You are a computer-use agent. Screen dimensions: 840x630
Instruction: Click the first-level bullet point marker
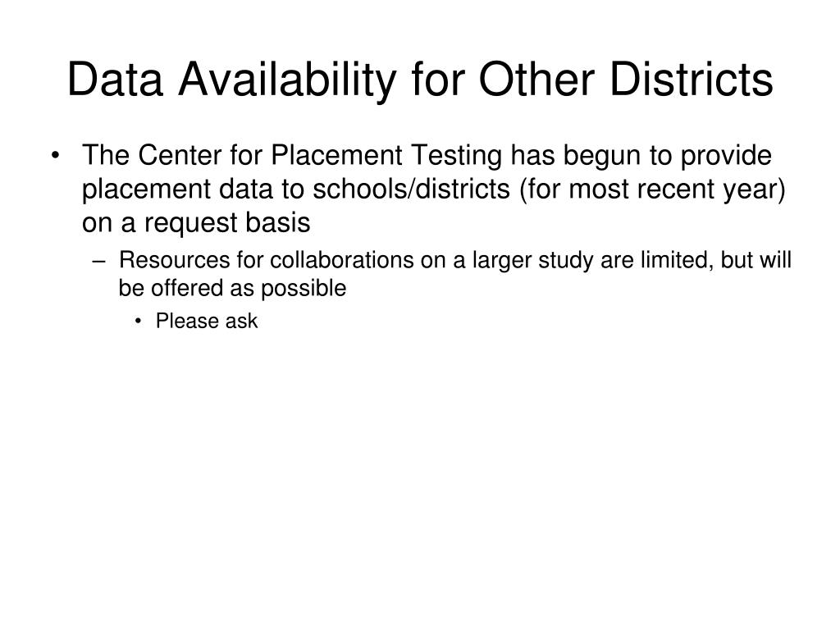(x=55, y=156)
